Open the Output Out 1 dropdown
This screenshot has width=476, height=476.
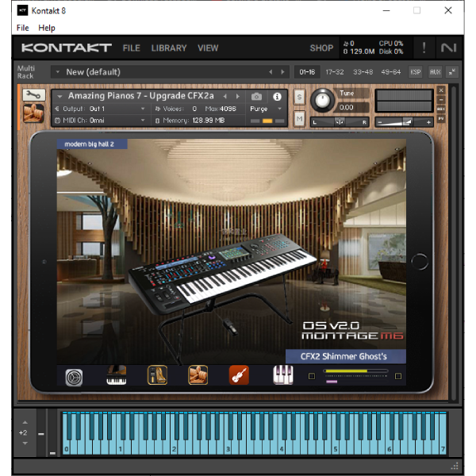[x=101, y=109]
